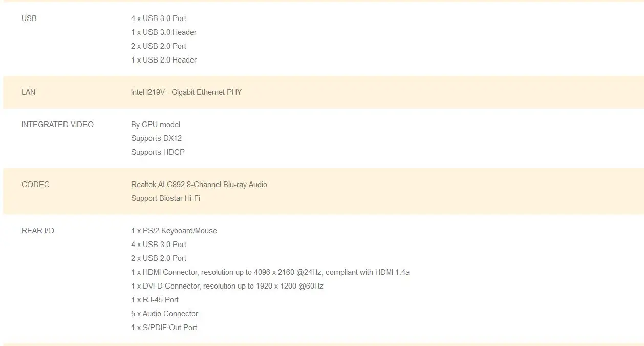The image size is (644, 346).
Task: Select the LAN specification label
Action: click(x=28, y=92)
